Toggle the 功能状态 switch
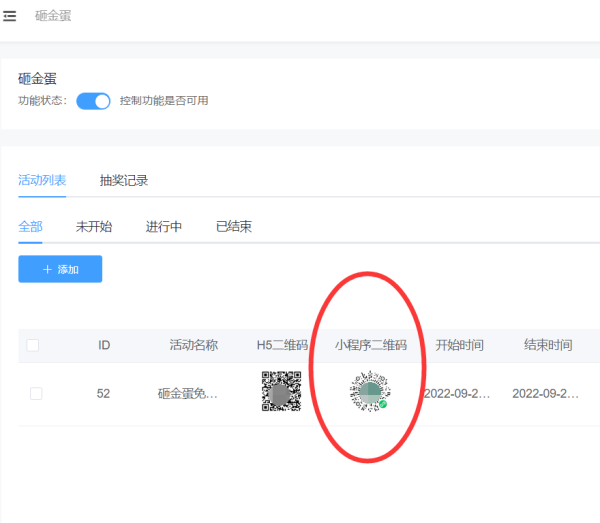Image resolution: width=600 pixels, height=523 pixels. pos(93,101)
